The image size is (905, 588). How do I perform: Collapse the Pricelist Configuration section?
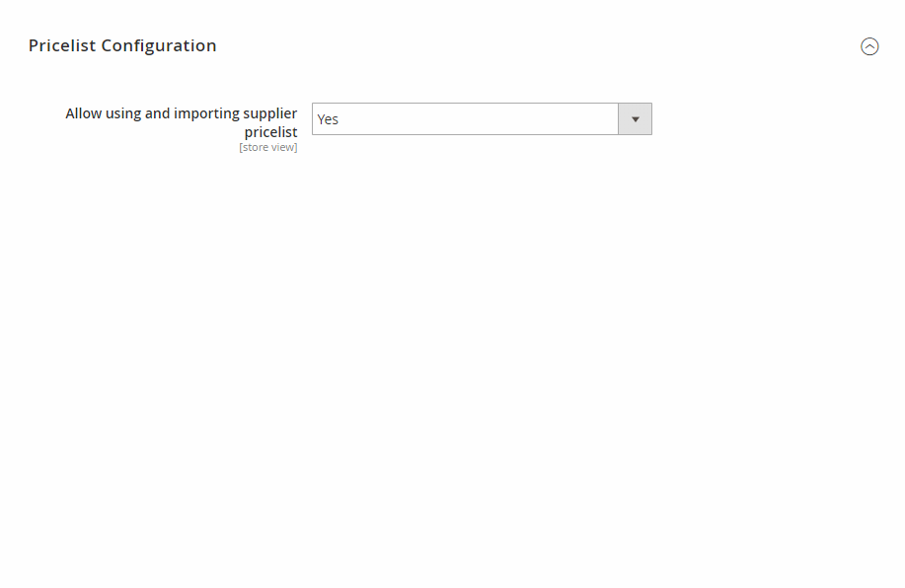tap(869, 46)
